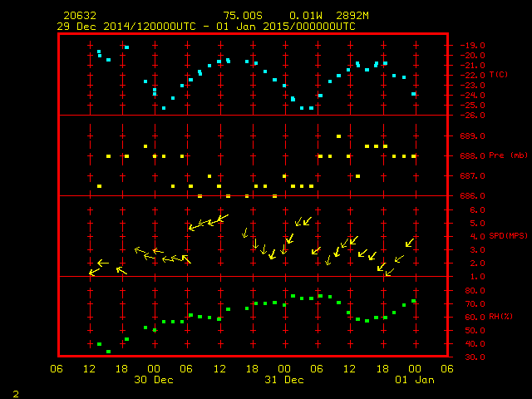Click the elevation value 2892M
Screen dimensions: 532x399
coord(352,16)
